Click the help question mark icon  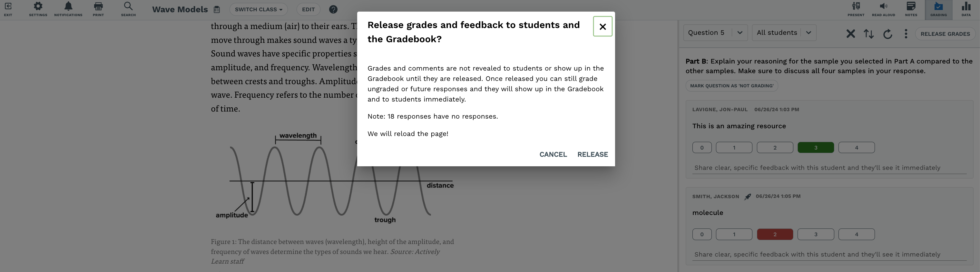(x=333, y=10)
